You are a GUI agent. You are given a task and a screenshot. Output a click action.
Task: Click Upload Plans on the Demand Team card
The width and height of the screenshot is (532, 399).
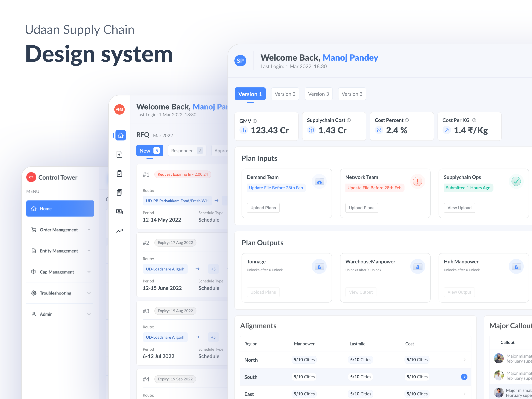tap(263, 207)
